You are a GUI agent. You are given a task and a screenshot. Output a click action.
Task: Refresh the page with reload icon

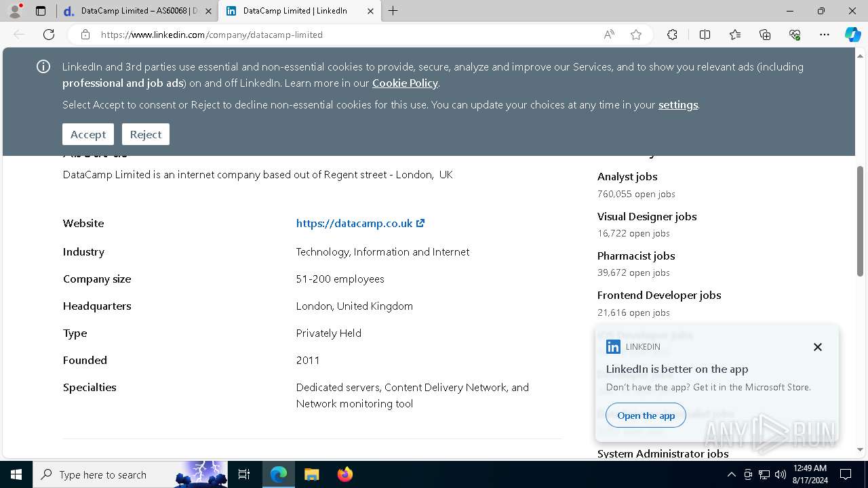49,35
